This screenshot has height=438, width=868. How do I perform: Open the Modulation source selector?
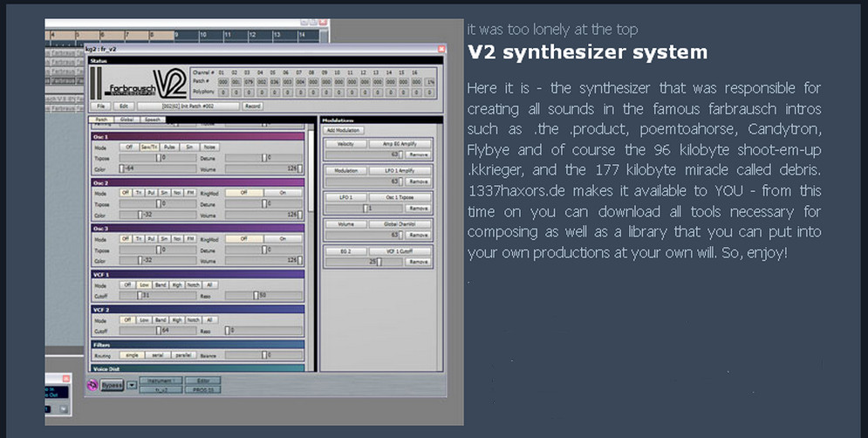pos(345,170)
